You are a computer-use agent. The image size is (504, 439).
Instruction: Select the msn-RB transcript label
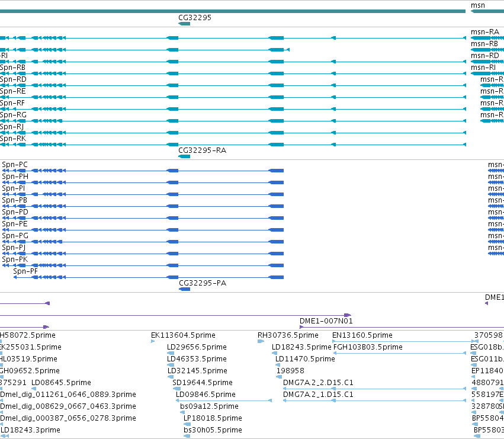click(x=484, y=44)
